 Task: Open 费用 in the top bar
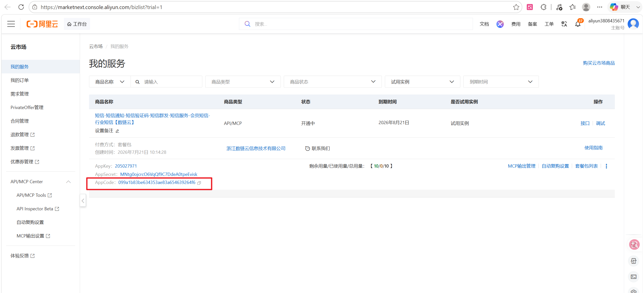point(516,24)
